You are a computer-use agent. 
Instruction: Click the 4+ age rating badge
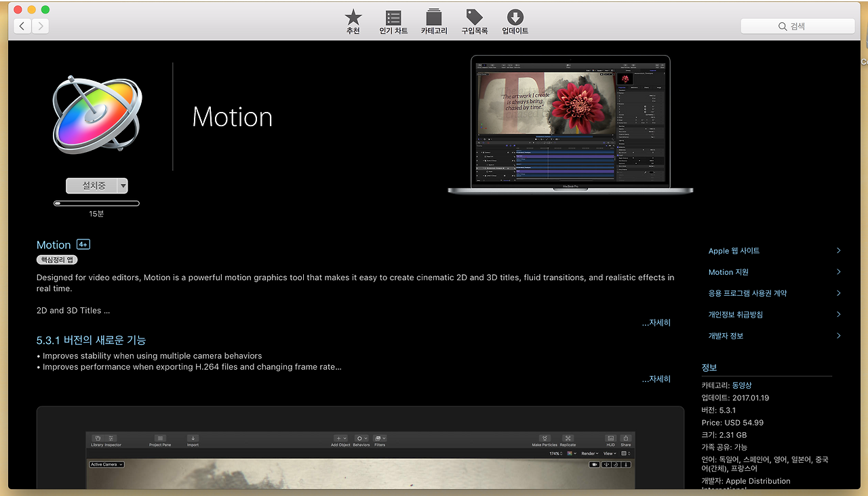click(x=83, y=244)
